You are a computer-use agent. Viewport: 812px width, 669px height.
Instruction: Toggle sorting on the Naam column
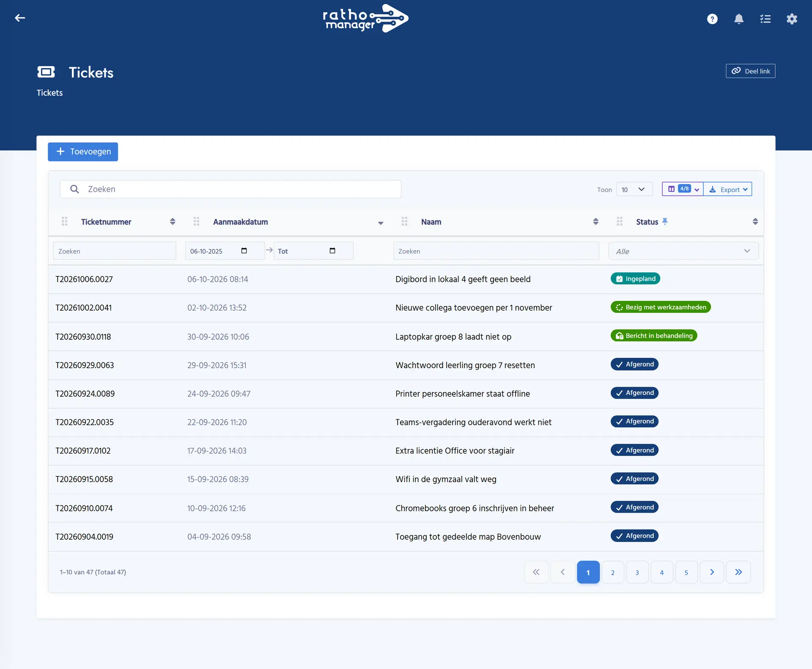(595, 221)
